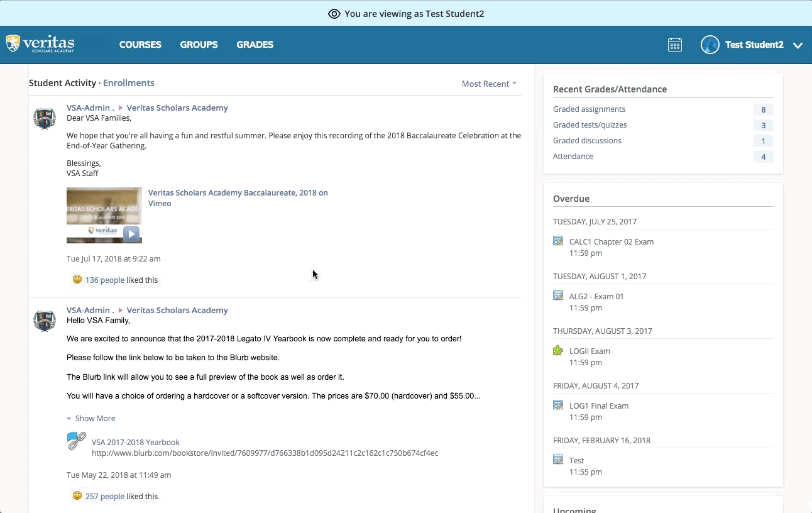The width and height of the screenshot is (812, 513).
Task: Open the ALG2 - Exam 01 item
Action: [596, 297]
